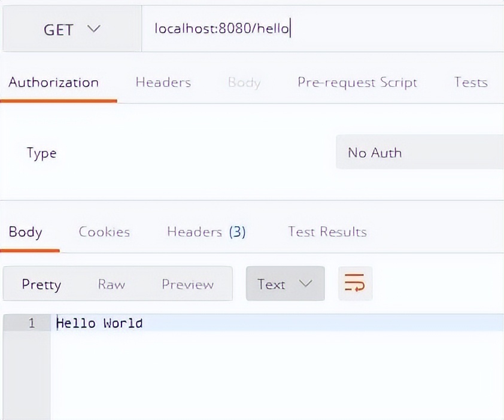View the response Cookies tab
Viewport: 504px width, 420px height.
(104, 232)
